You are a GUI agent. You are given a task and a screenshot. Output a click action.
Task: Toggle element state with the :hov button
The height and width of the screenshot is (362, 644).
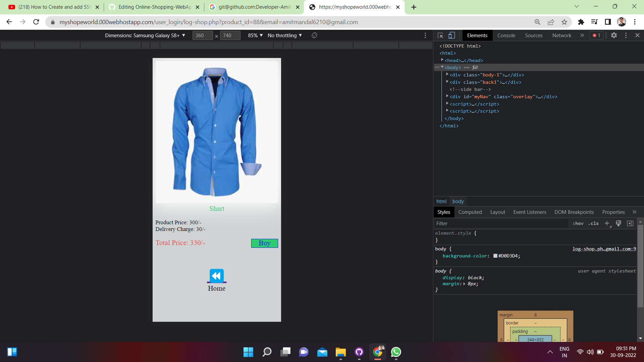pos(578,223)
